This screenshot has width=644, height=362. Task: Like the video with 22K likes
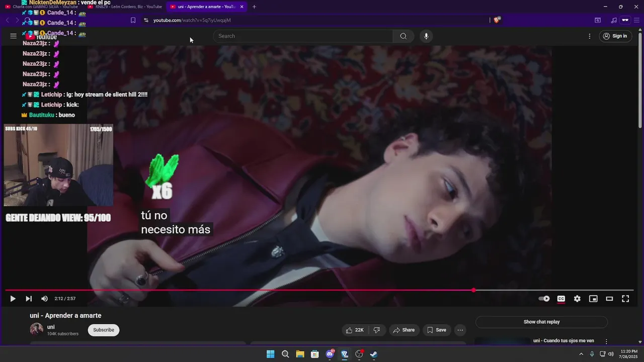355,330
